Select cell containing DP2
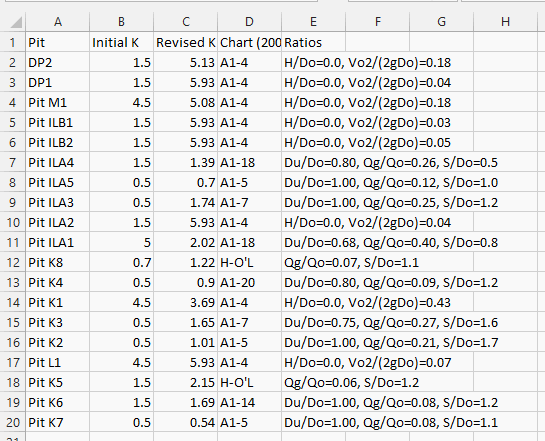The height and width of the screenshot is (441, 545). pos(58,63)
